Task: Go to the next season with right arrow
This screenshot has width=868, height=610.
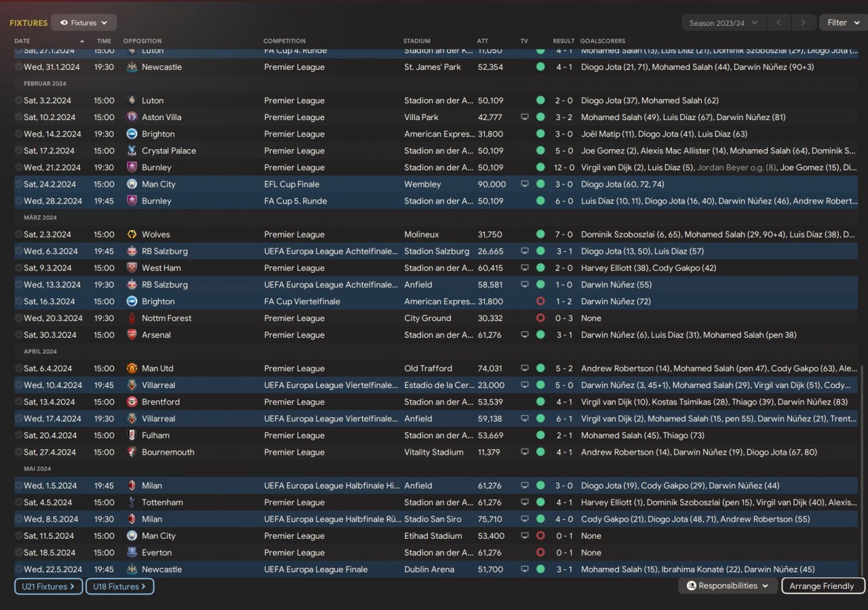Action: click(804, 22)
